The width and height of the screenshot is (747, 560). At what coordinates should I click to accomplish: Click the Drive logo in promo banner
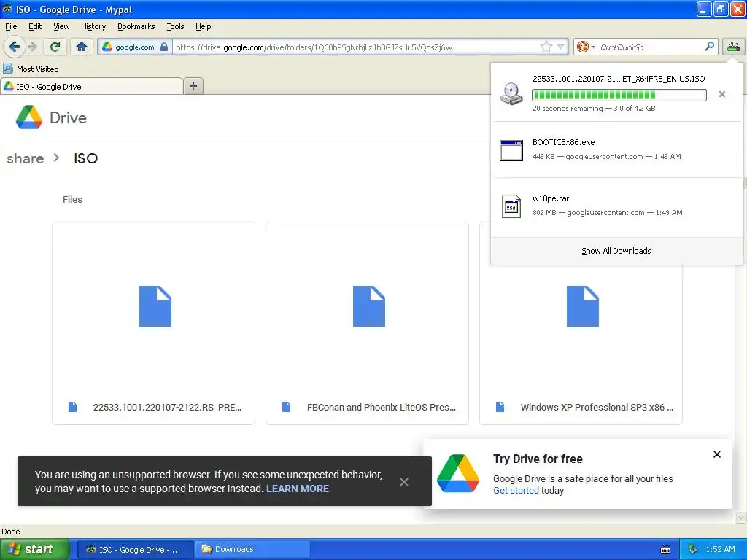(458, 473)
